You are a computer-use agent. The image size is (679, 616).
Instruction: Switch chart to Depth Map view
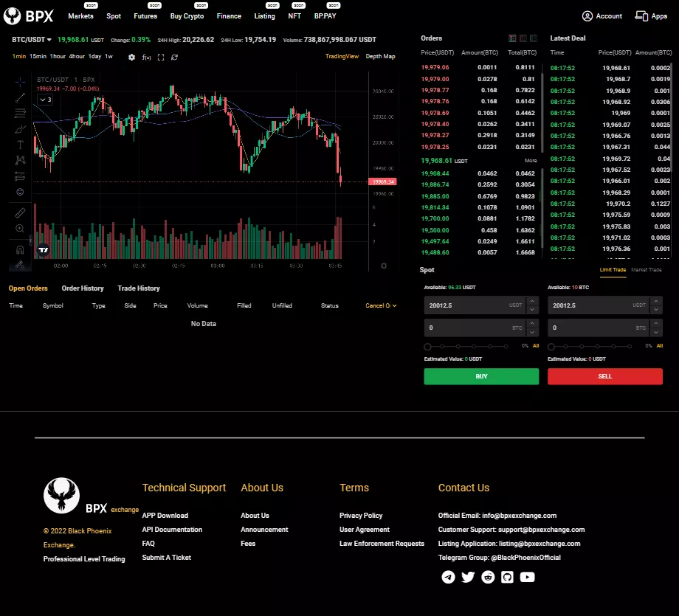tap(380, 56)
